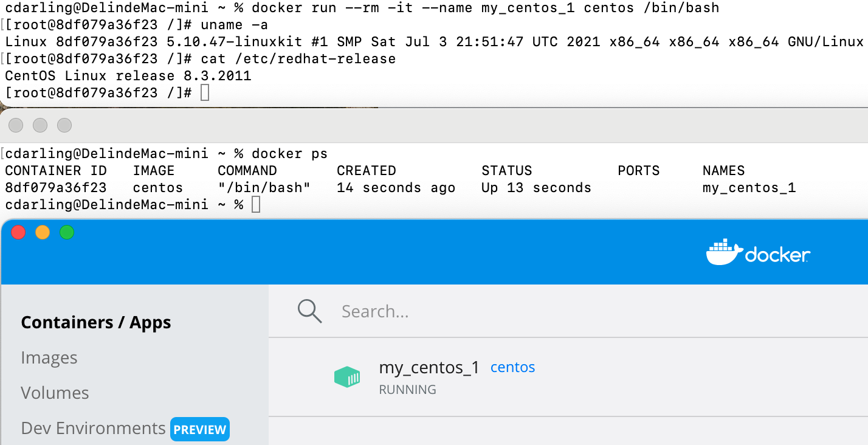The image size is (868, 445).
Task: Select the my_centos_1 container name
Action: (429, 367)
